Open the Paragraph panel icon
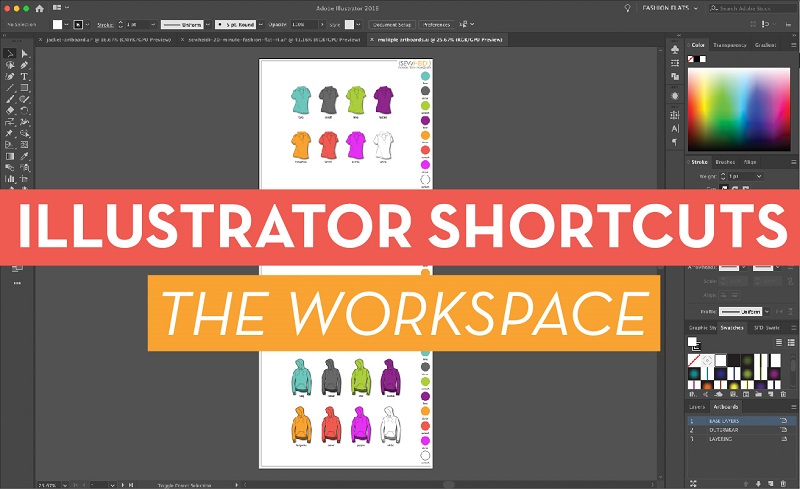This screenshot has height=489, width=800. (x=675, y=142)
